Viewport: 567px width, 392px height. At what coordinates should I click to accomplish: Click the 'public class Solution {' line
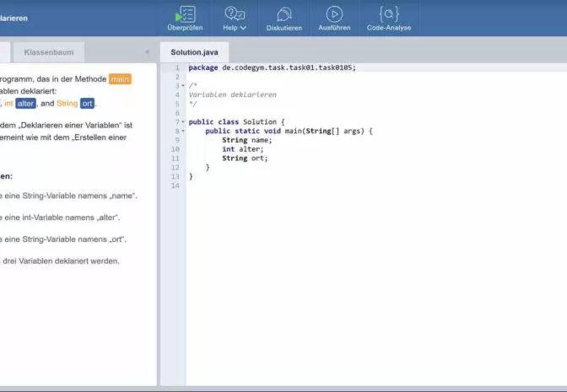(x=236, y=121)
